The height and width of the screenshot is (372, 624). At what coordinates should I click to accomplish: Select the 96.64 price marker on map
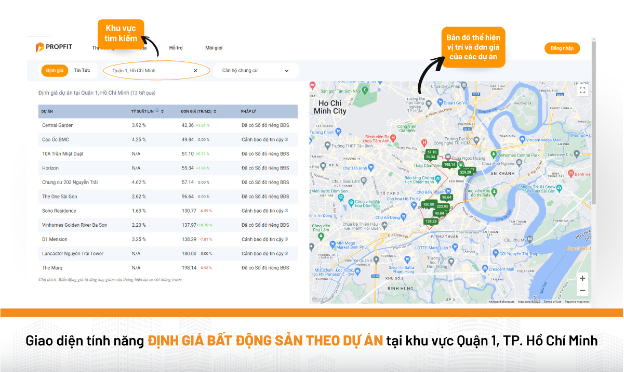[447, 197]
